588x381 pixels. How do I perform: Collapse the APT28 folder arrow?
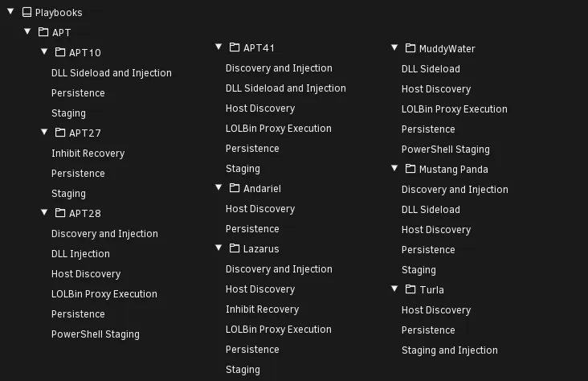point(44,212)
